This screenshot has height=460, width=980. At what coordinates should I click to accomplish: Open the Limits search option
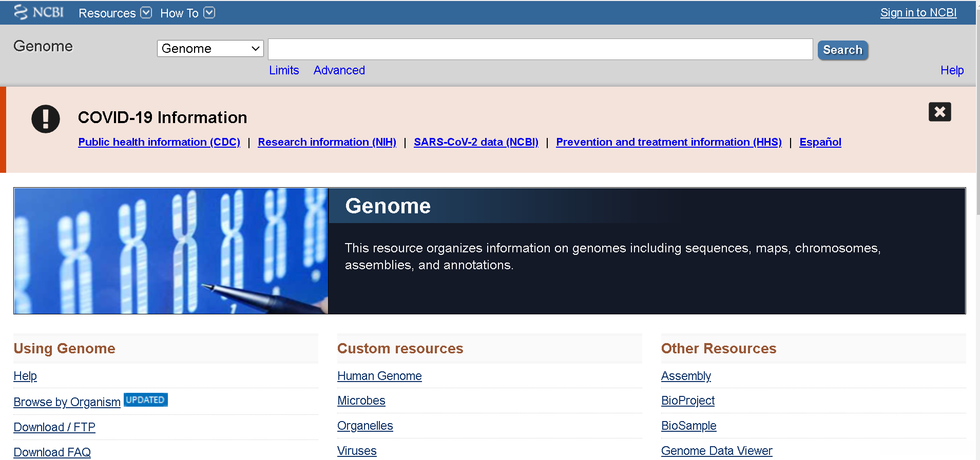pos(284,70)
